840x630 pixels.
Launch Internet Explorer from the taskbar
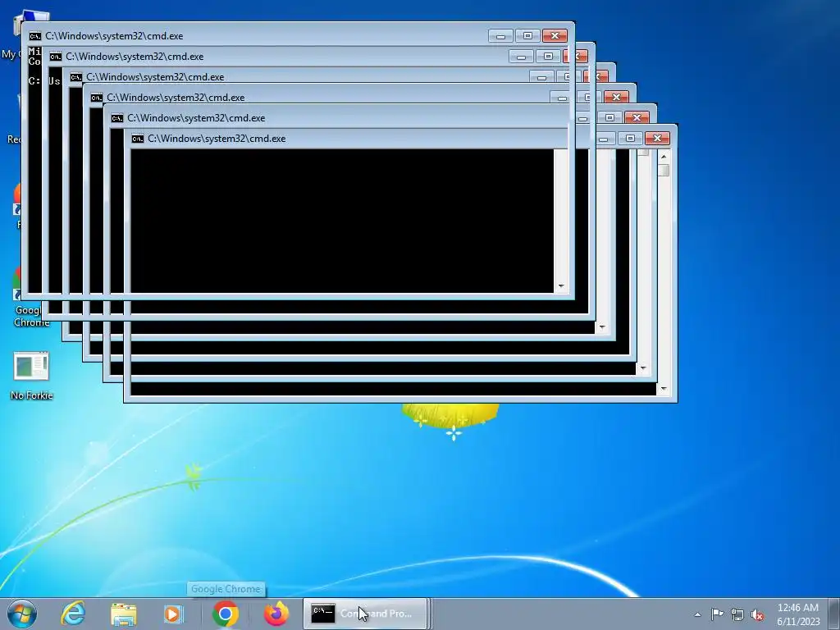(73, 614)
